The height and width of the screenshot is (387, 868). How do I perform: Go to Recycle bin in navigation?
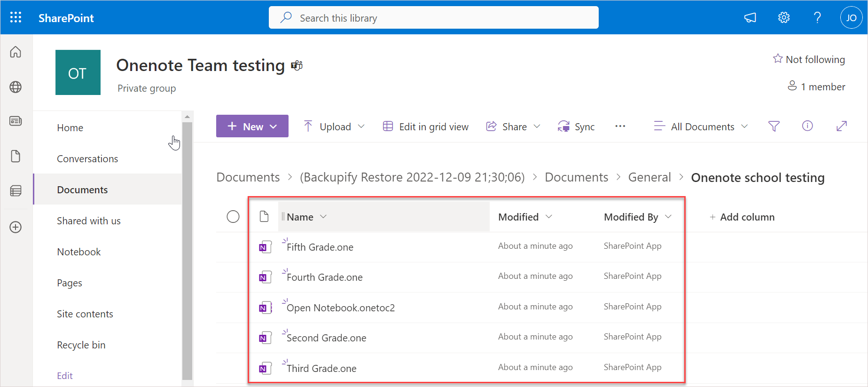pos(81,345)
